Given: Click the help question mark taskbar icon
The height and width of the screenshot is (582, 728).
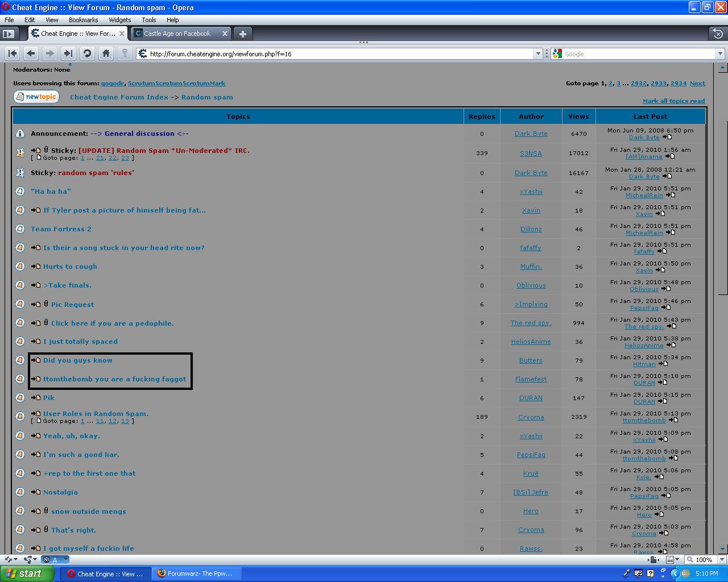Looking at the screenshot, I should point(650,573).
